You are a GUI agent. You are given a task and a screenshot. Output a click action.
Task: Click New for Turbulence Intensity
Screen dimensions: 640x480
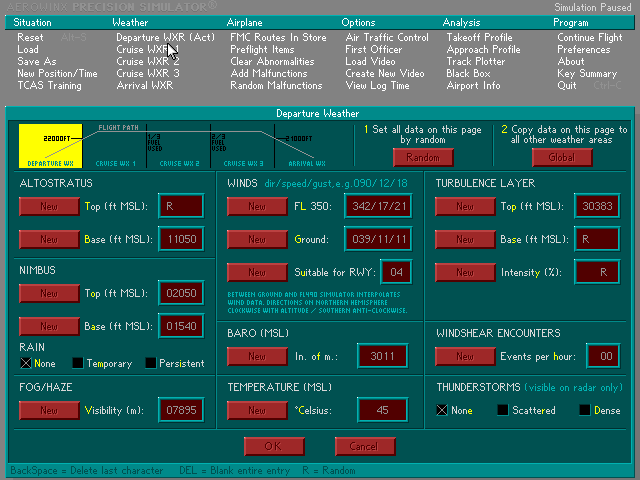coord(465,272)
